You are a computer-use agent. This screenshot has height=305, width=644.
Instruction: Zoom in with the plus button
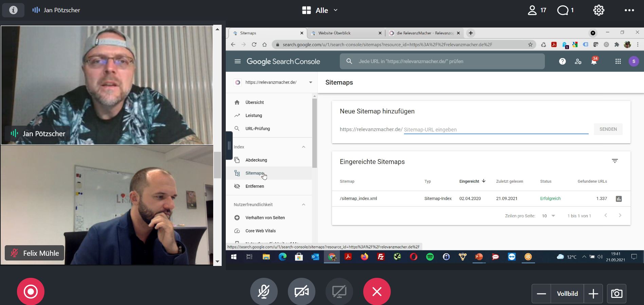[593, 293]
